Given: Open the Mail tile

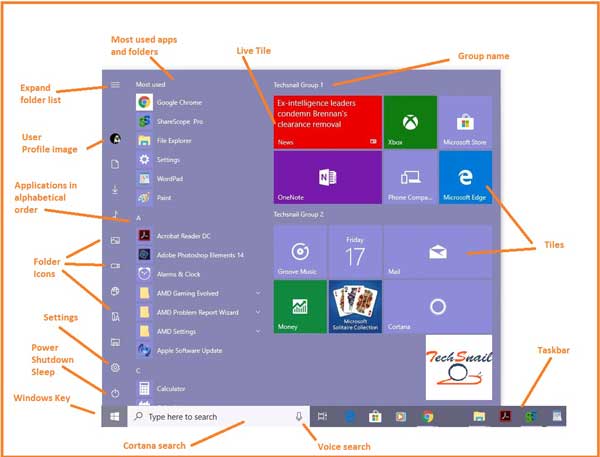Looking at the screenshot, I should click(x=438, y=252).
